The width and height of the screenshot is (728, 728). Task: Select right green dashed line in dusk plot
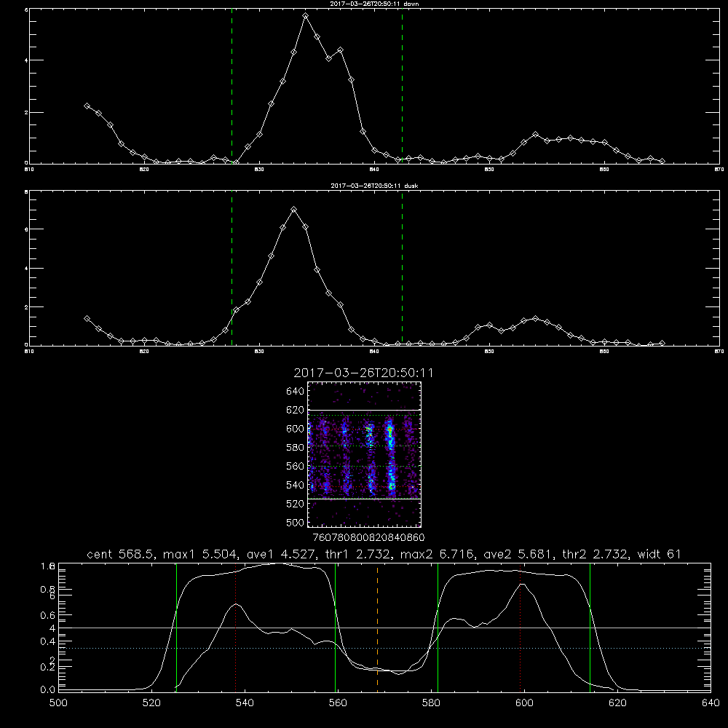coord(402,269)
